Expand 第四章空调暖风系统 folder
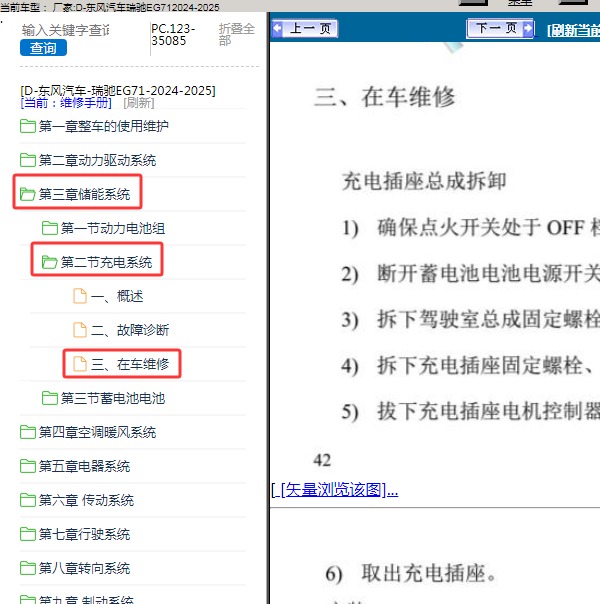This screenshot has width=600, height=604. pos(97,432)
